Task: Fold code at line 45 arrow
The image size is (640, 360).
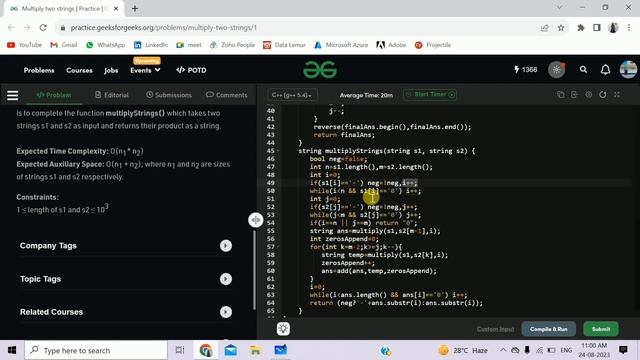Action: (278, 151)
